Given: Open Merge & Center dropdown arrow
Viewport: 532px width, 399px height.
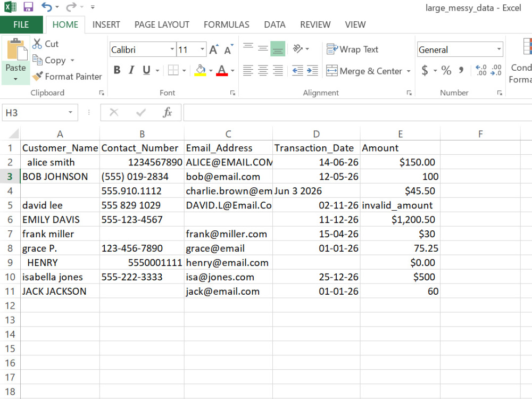Looking at the screenshot, I should [409, 71].
